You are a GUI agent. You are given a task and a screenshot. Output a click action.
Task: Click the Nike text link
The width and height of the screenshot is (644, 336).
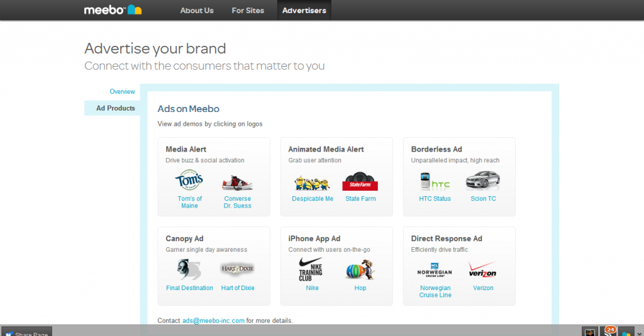312,288
